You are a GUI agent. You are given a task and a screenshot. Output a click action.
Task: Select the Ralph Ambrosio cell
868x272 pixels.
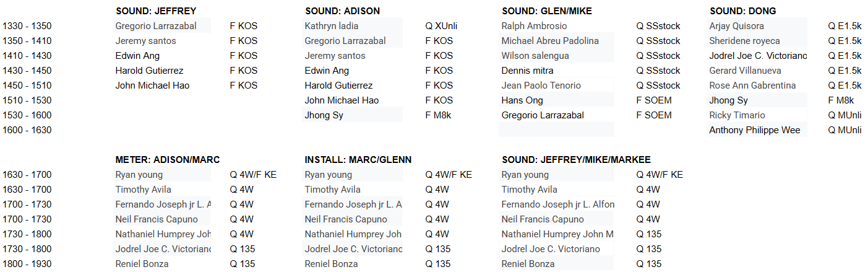tap(534, 26)
